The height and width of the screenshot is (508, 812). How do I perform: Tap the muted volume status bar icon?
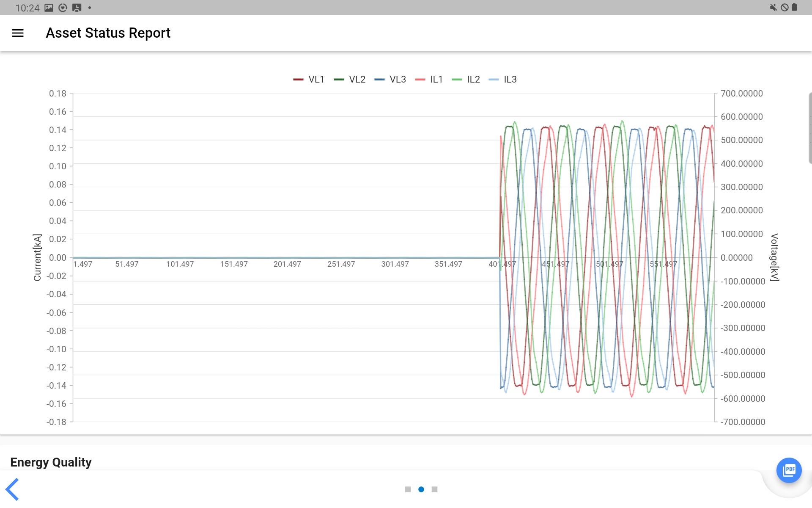(x=774, y=7)
